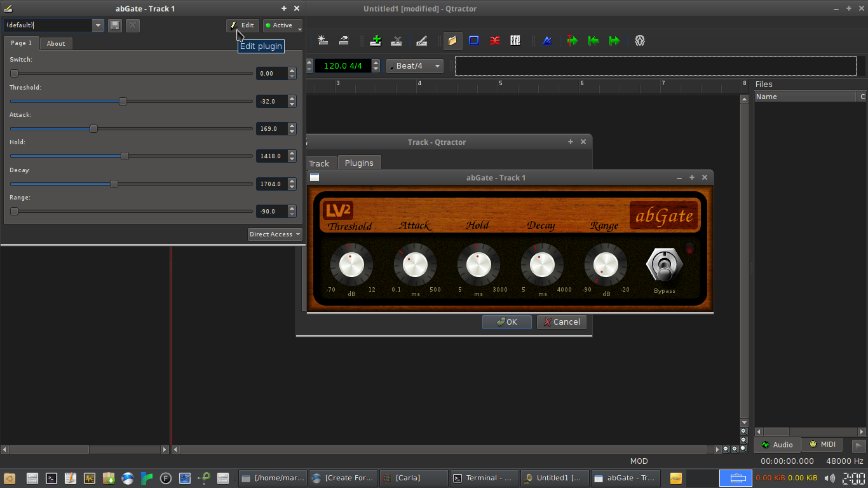Image resolution: width=868 pixels, height=488 pixels.
Task: Click the tempo 120.0 4/4 stepper arrows
Action: click(376, 66)
